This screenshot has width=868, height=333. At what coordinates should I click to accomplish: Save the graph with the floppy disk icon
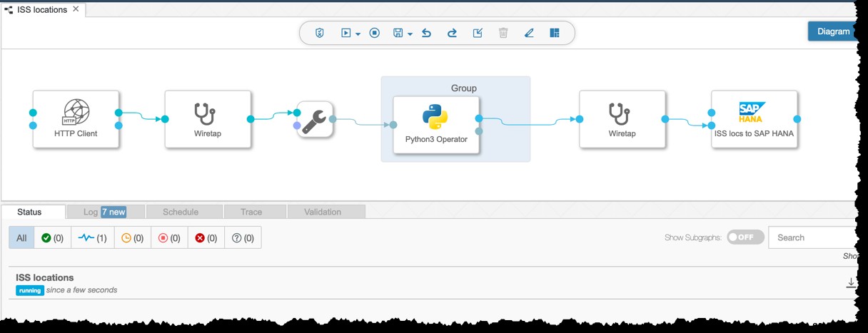[x=399, y=33]
